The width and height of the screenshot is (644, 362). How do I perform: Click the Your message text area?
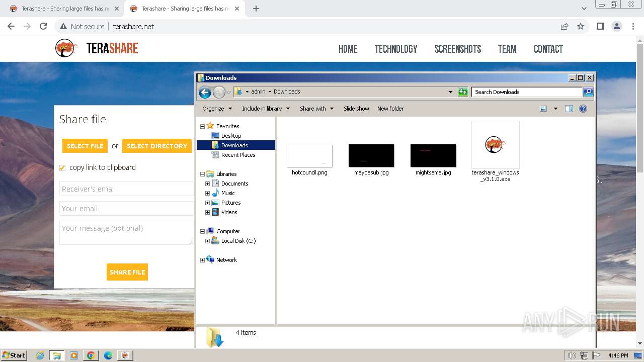point(127,233)
